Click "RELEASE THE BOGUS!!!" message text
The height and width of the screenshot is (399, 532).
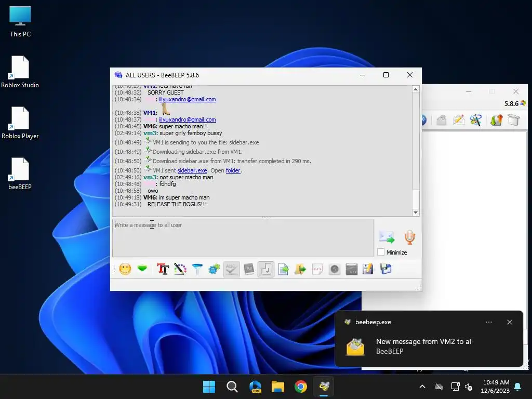click(x=177, y=204)
